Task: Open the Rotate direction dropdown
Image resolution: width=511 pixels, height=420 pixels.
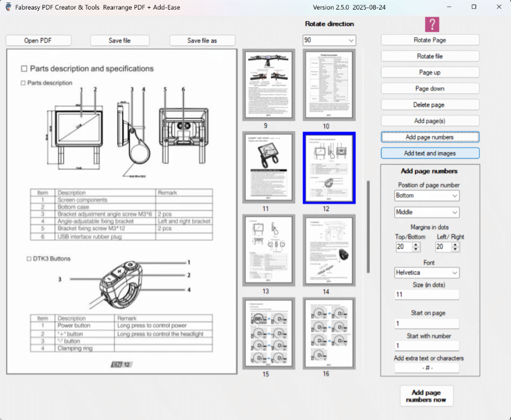Action: pos(329,40)
